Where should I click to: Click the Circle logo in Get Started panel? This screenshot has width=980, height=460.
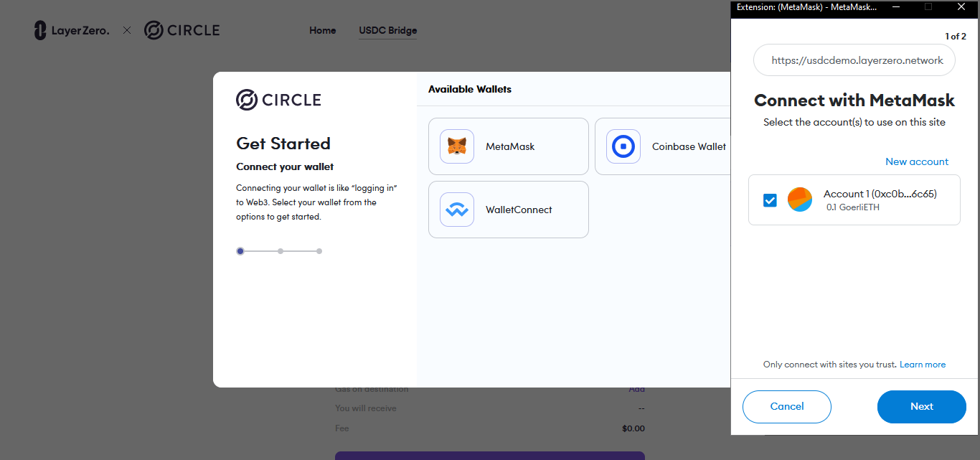tap(278, 100)
